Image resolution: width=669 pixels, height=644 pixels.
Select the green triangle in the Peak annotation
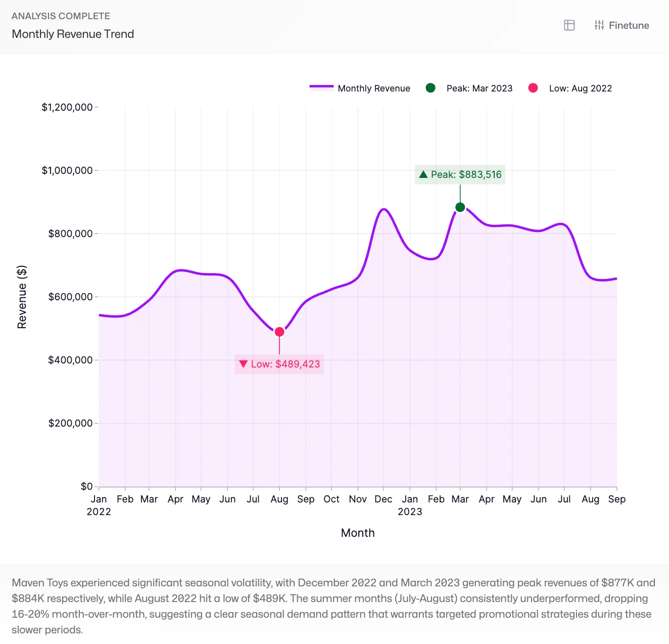click(x=425, y=174)
